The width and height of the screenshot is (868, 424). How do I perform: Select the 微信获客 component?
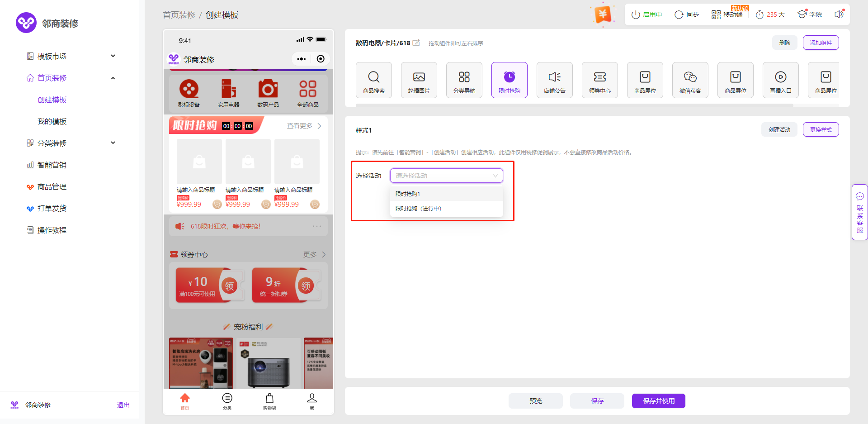pyautogui.click(x=690, y=80)
